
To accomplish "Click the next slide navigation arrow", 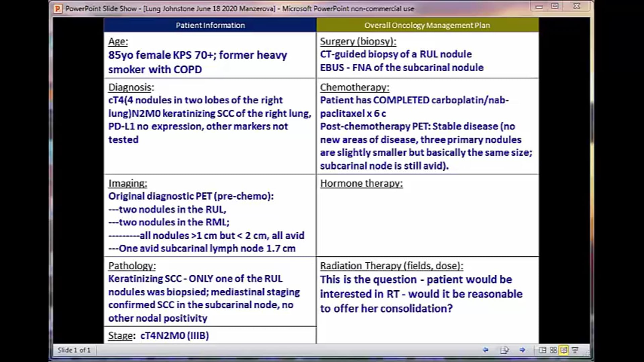I will (522, 350).
